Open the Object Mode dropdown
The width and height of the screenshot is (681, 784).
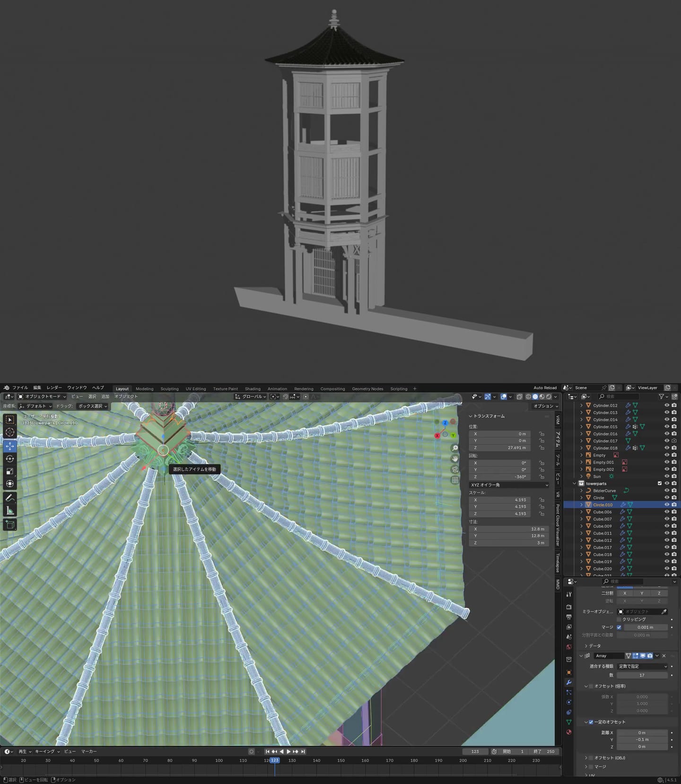42,397
